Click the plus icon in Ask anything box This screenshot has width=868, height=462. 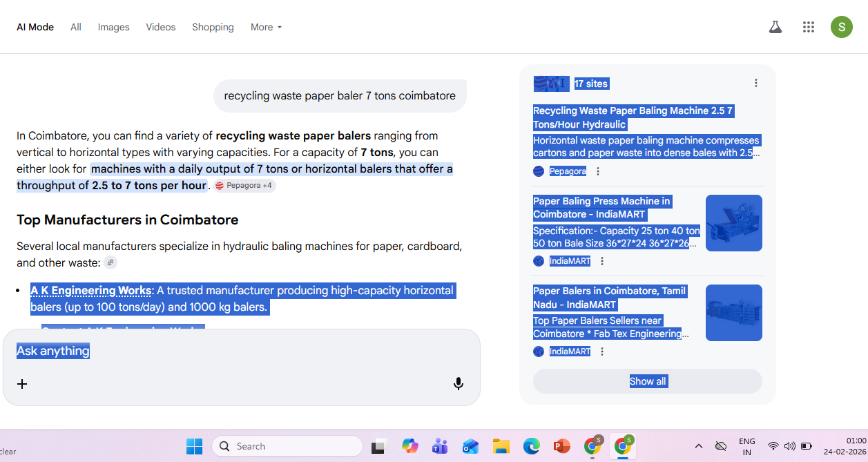(x=22, y=384)
